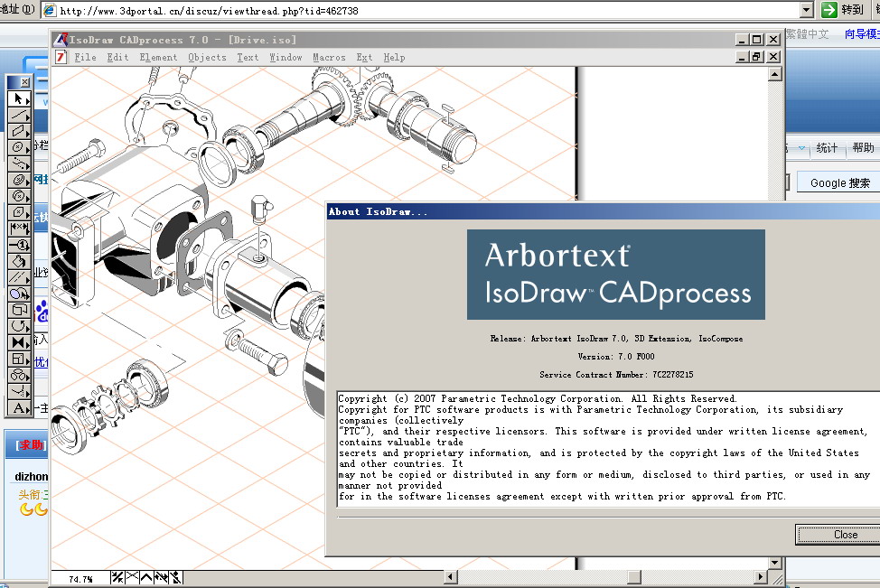Screen dimensions: 880x588
Task: Open the browser address bar dropdown arrow
Action: pyautogui.click(x=807, y=10)
